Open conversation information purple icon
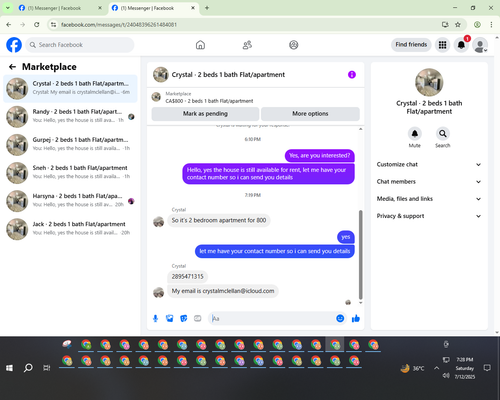Viewport: 500px width, 400px height. tap(352, 75)
